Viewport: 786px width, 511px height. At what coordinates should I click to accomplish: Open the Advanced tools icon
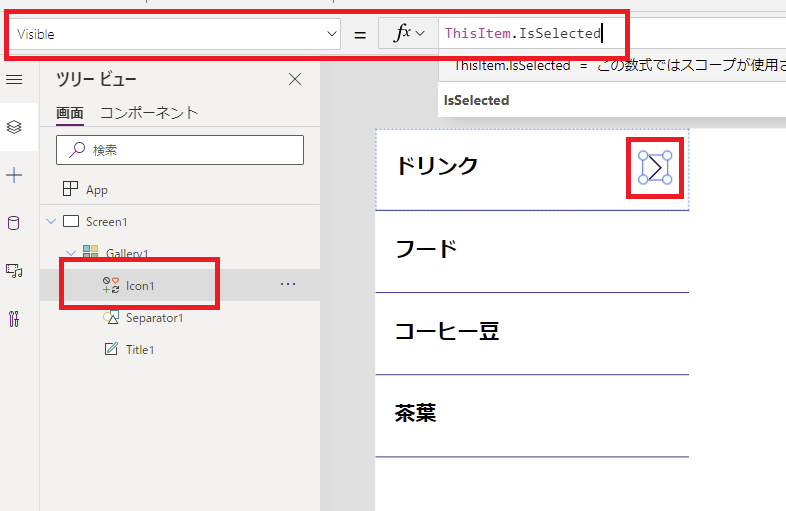[x=14, y=318]
